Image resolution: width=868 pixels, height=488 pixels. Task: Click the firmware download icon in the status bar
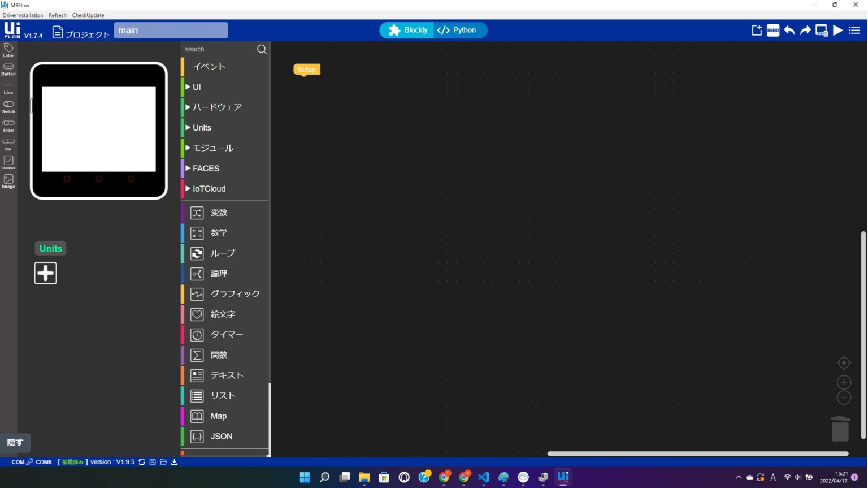174,462
